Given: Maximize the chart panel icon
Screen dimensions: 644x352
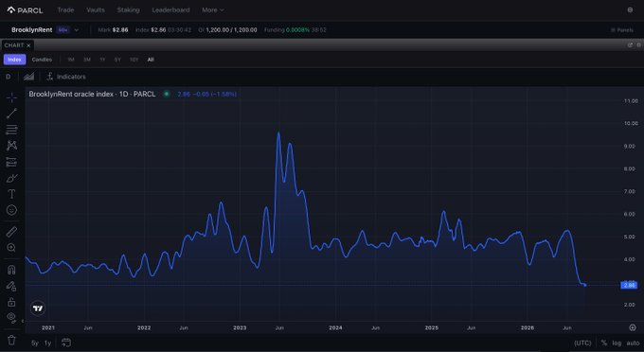Looking at the screenshot, I should (638, 45).
